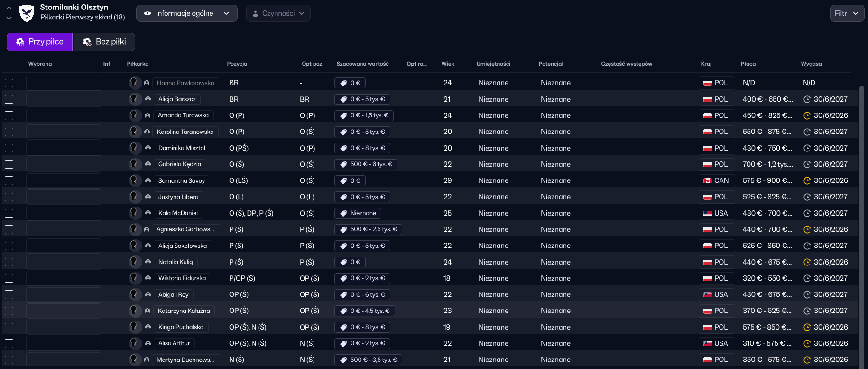This screenshot has height=369, width=868.
Task: Select the checkbox in Dominika Misztal's row
Action: point(9,148)
